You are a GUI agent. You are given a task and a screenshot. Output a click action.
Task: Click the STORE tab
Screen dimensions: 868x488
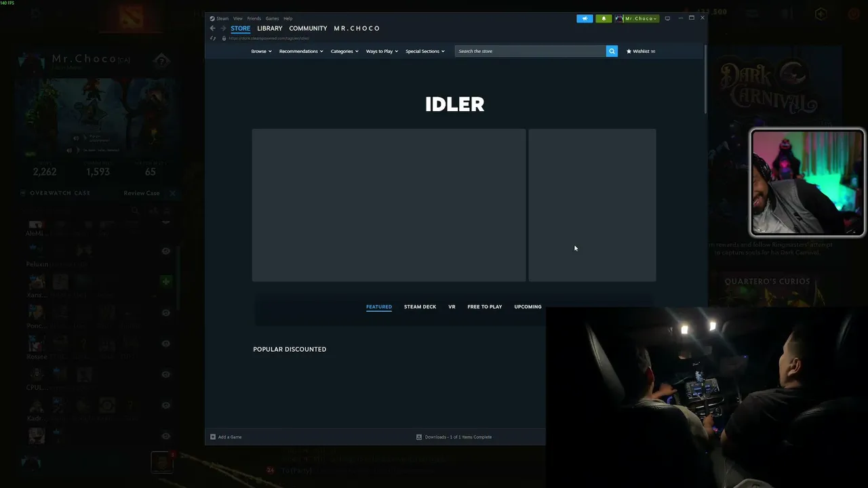click(x=241, y=28)
